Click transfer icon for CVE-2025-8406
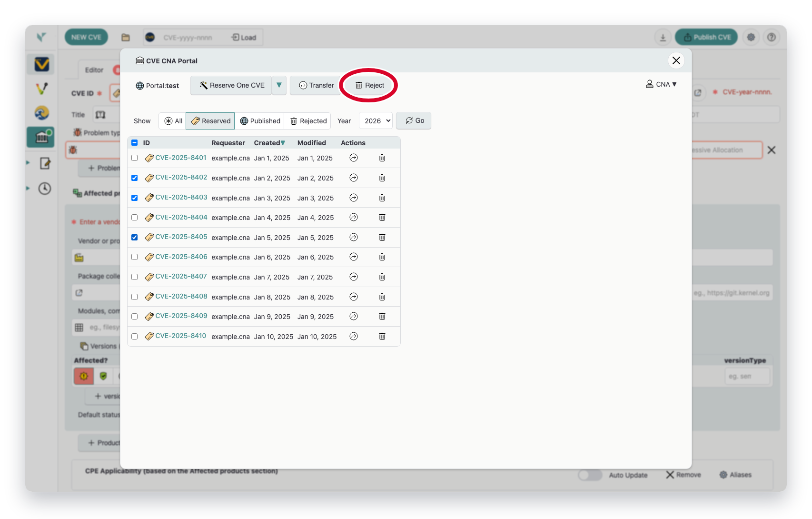812x519 pixels. coord(354,257)
